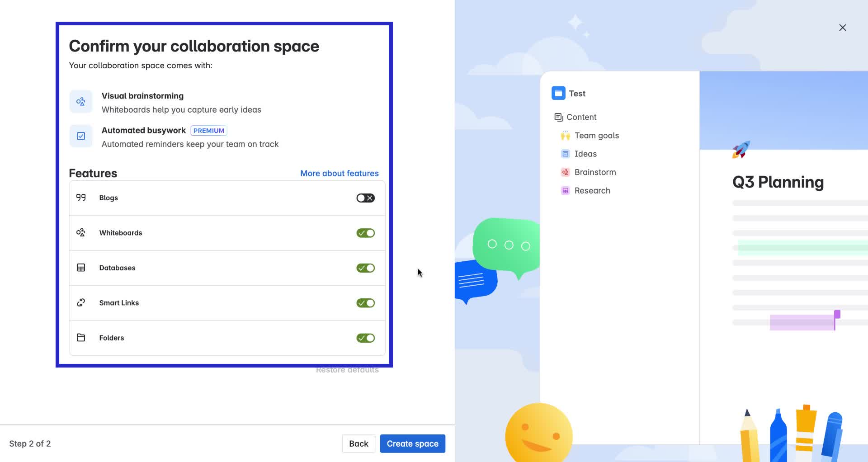Click the Research page icon
Viewport: 868px width, 462px height.
[x=565, y=190]
